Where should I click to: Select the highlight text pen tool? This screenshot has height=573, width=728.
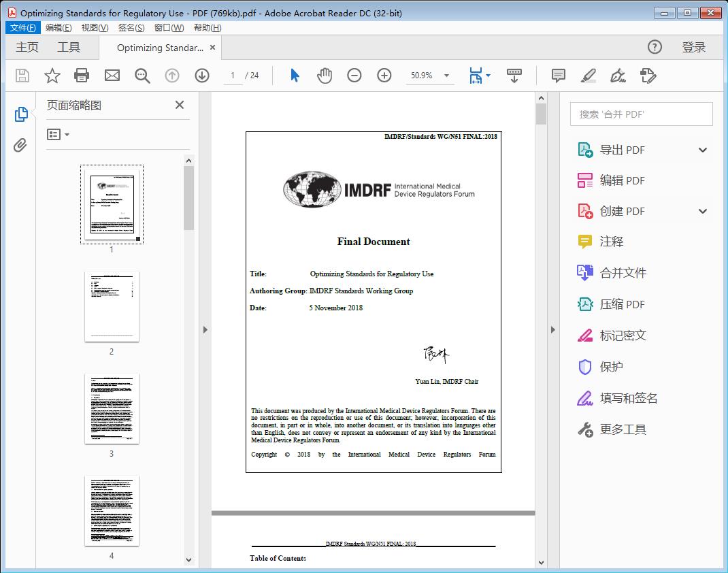pos(589,76)
